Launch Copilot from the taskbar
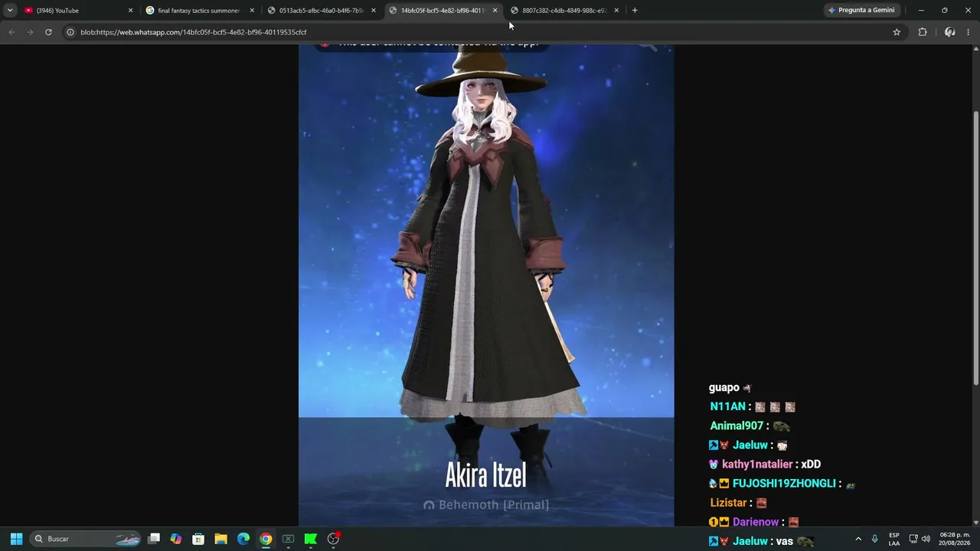Screen dimensions: 980x551 point(176,539)
